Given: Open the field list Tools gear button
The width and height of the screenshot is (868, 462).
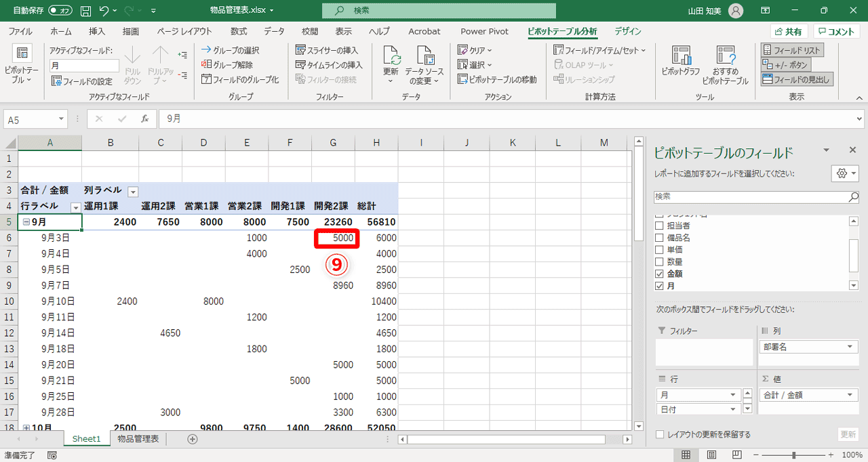Looking at the screenshot, I should click(x=845, y=173).
